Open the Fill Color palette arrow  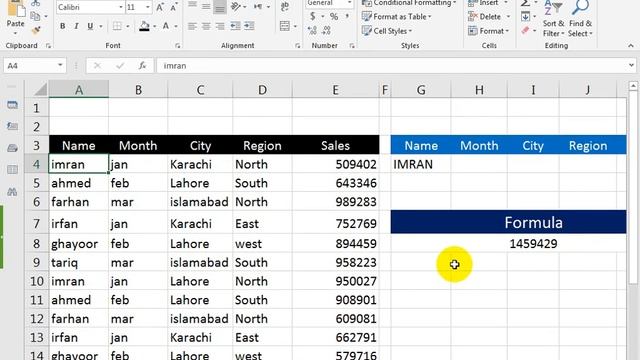point(155,27)
